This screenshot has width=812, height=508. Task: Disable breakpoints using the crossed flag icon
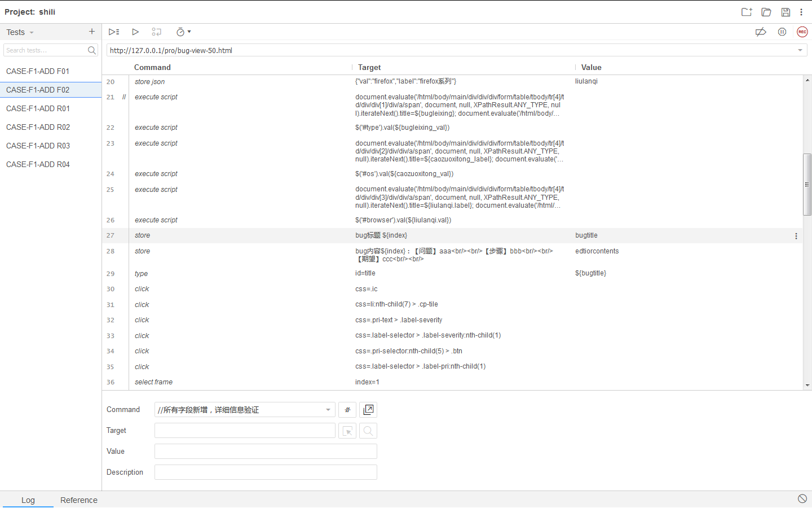[x=761, y=32]
